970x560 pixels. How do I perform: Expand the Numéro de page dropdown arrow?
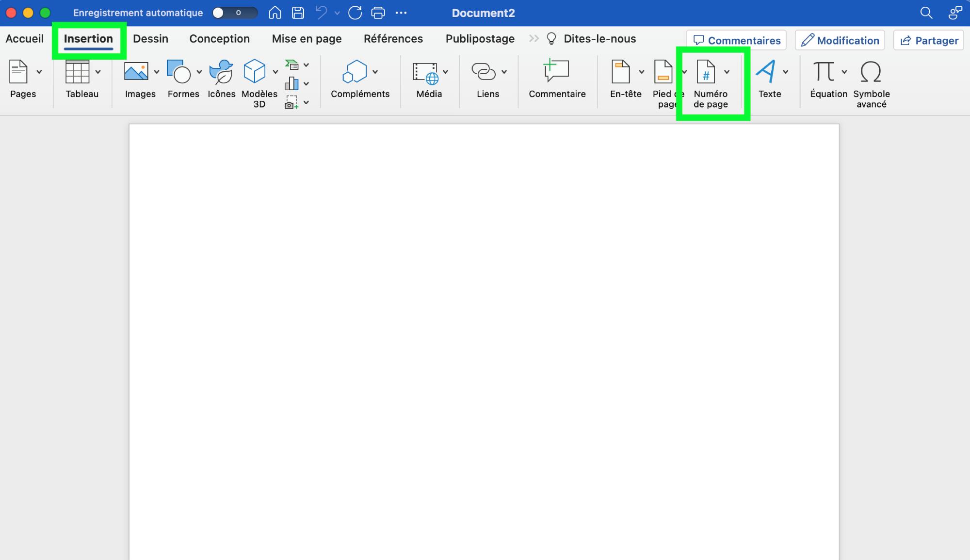coord(727,72)
